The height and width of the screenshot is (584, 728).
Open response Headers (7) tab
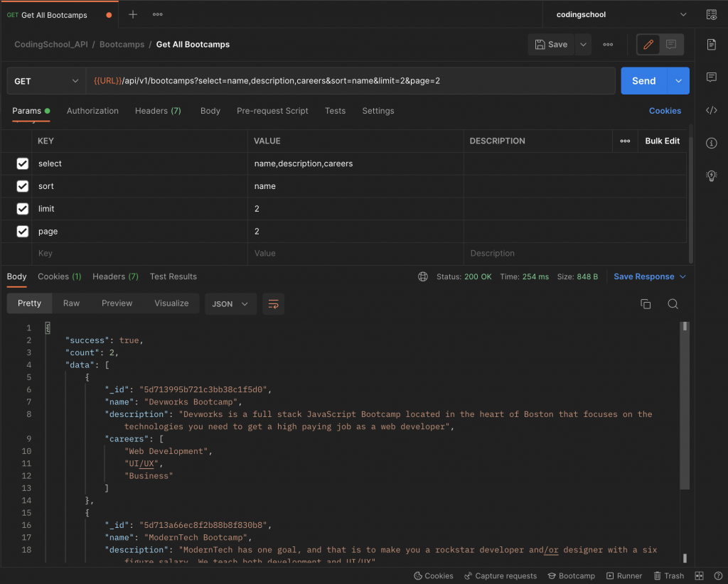(116, 276)
